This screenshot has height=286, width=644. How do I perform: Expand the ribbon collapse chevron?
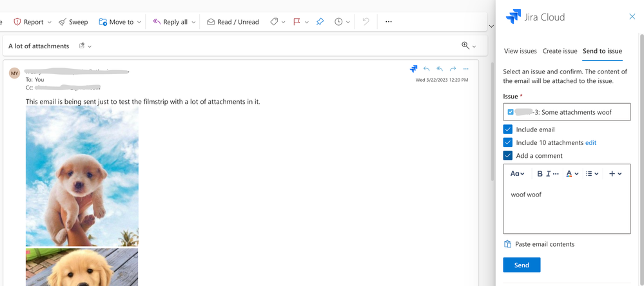(x=491, y=26)
